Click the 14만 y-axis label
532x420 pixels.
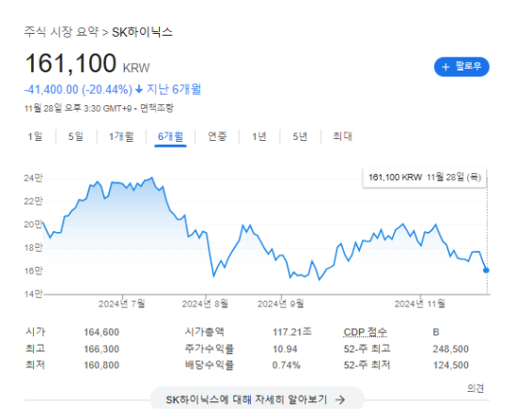[33, 294]
